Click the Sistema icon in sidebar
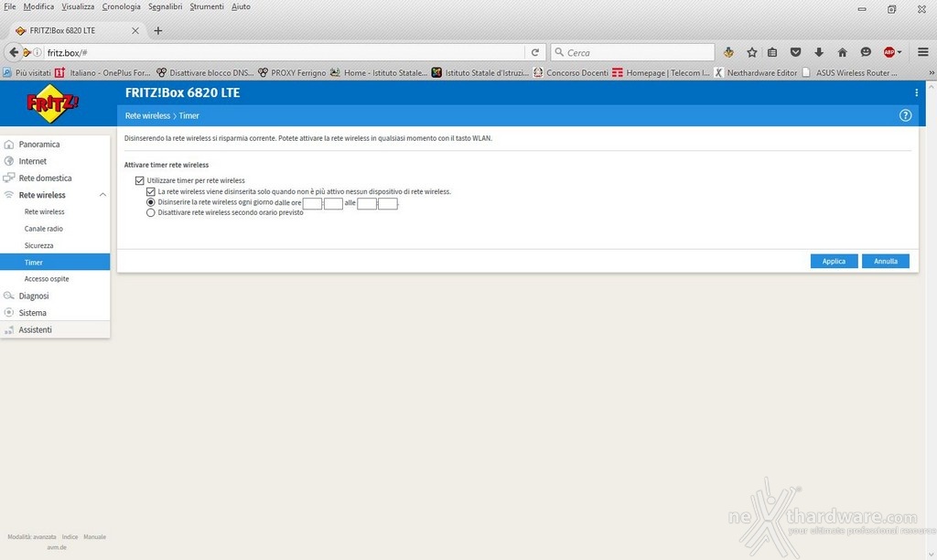This screenshot has width=937, height=560. [8, 313]
